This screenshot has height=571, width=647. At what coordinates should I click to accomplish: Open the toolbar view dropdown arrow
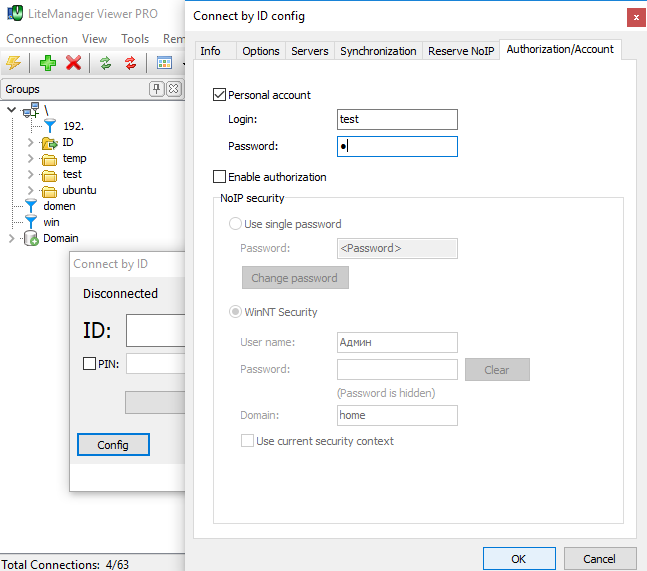click(183, 64)
